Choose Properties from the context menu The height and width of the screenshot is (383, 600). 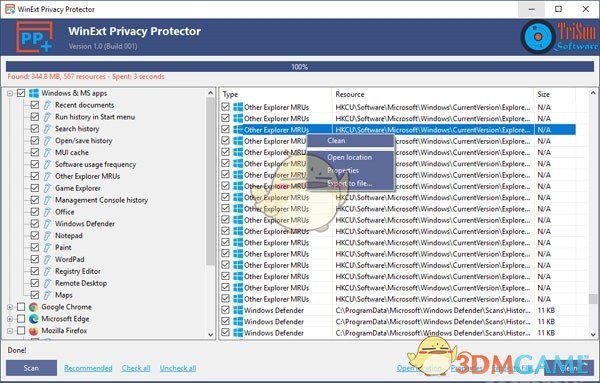[x=351, y=170]
